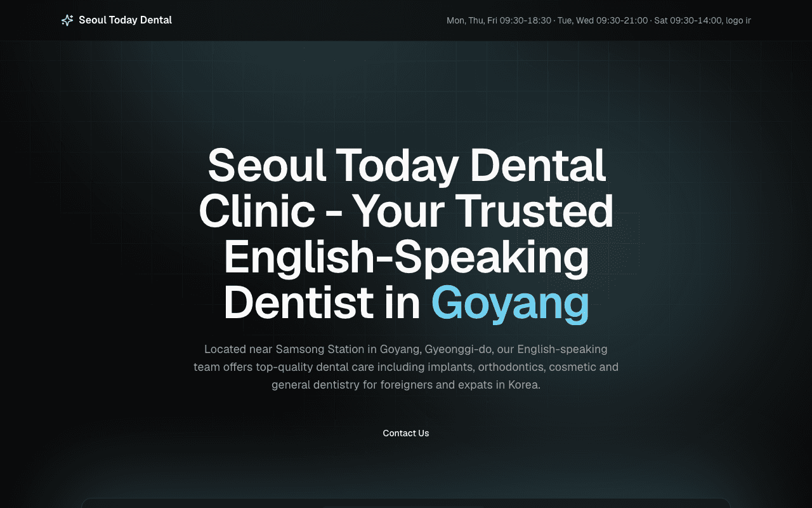Click the paragraph about Samsong Station
812x508 pixels.
tap(406, 367)
